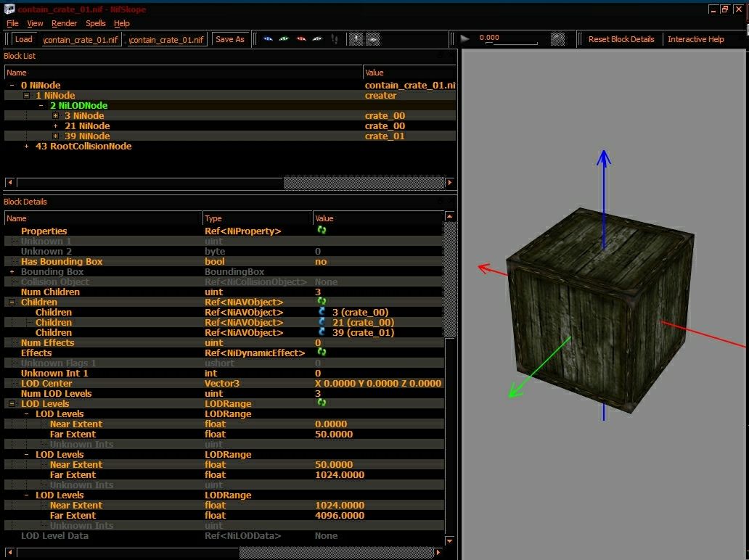The width and height of the screenshot is (749, 560).
Task: Open the Render menu
Action: (64, 23)
